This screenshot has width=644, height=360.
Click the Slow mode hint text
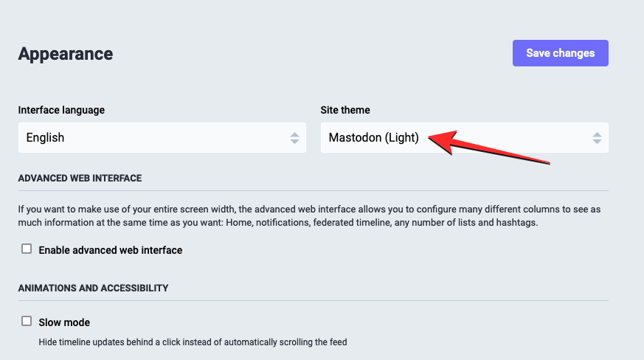pyautogui.click(x=193, y=342)
